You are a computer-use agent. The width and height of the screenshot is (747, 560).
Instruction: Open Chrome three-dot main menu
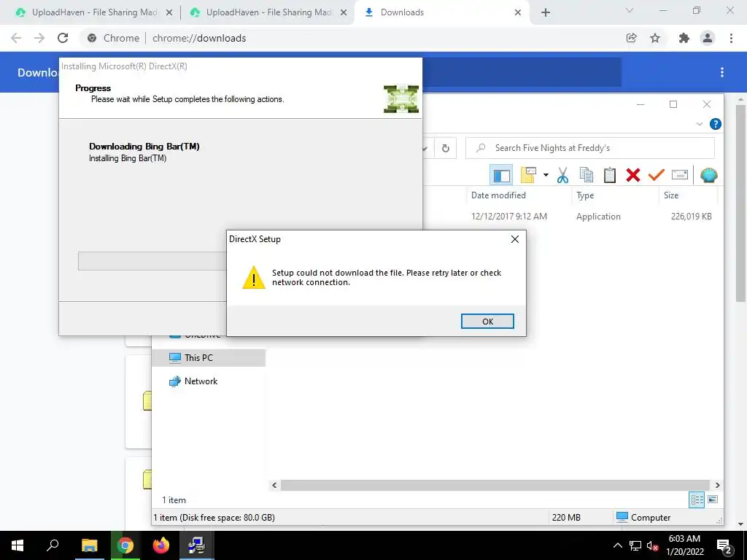tap(731, 38)
